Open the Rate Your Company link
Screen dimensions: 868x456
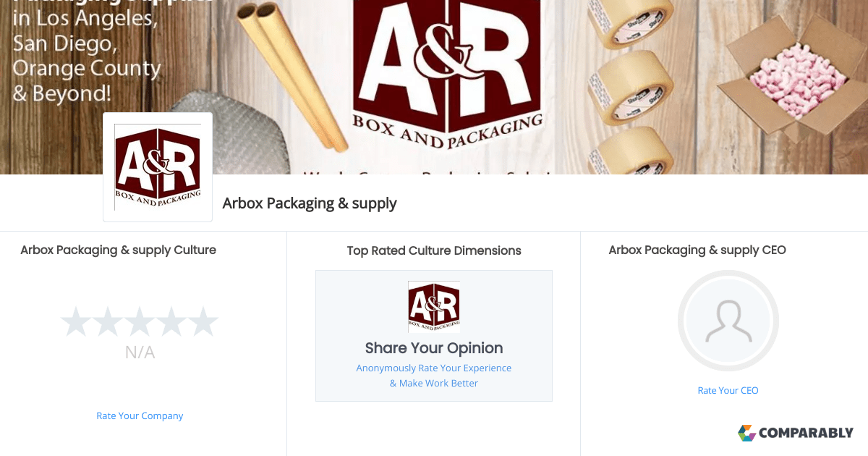140,416
